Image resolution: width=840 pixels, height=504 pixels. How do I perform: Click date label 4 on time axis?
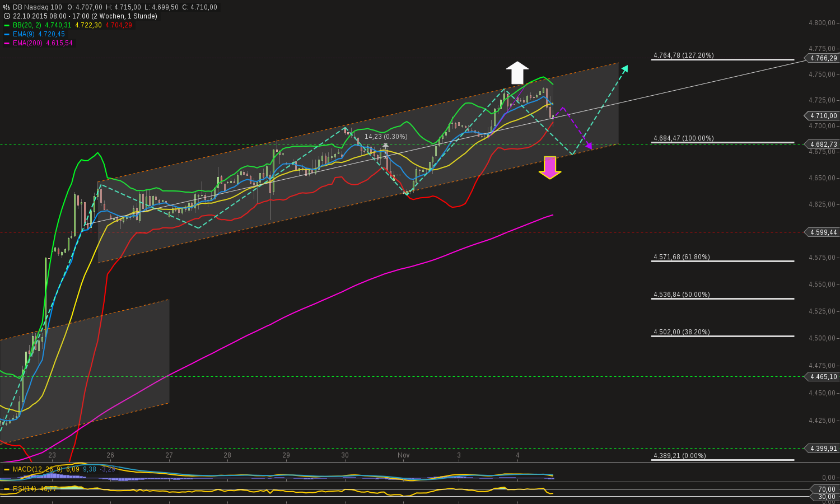click(x=517, y=456)
